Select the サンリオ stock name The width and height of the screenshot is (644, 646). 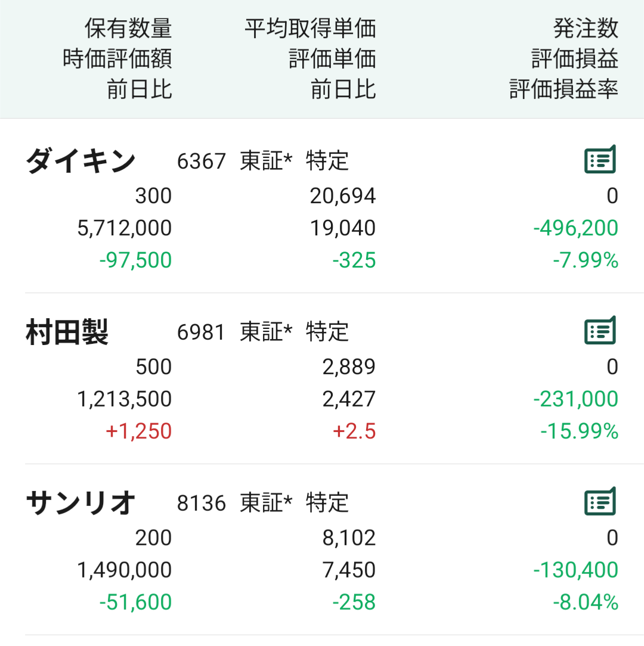pyautogui.click(x=81, y=502)
